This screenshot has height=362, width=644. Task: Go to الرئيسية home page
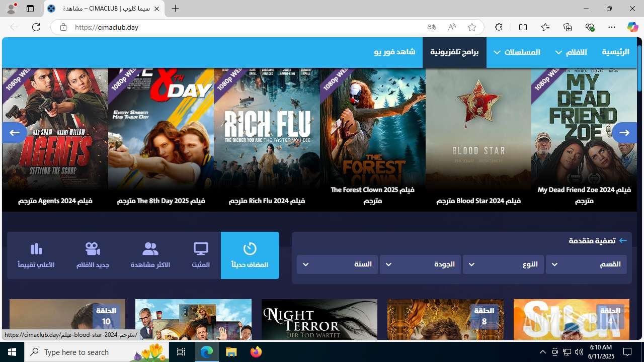point(616,52)
